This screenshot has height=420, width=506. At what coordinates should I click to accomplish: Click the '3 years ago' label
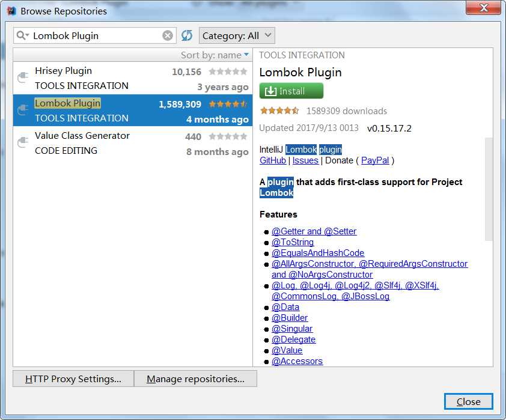pos(223,87)
